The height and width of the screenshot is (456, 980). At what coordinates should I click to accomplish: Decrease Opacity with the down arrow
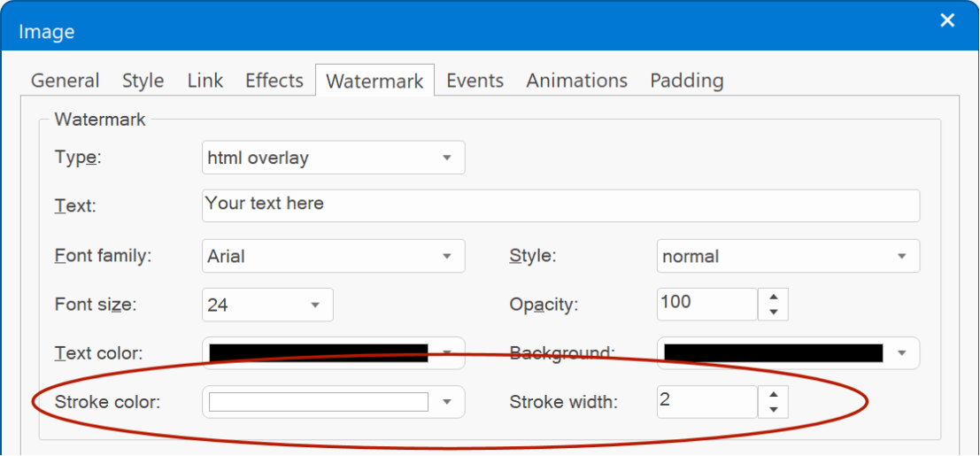point(774,313)
